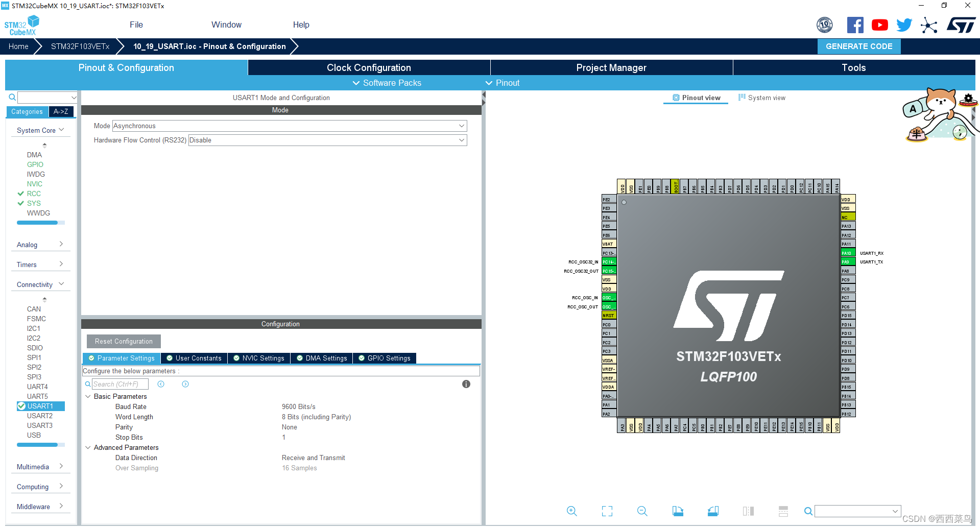Open the File menu
The height and width of the screenshot is (528, 980).
[x=136, y=25]
